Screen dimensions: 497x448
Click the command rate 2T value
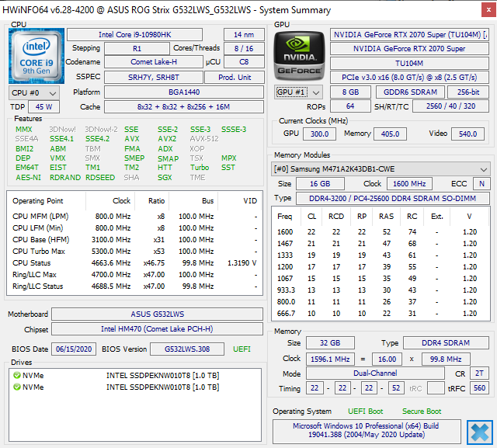pos(479,373)
